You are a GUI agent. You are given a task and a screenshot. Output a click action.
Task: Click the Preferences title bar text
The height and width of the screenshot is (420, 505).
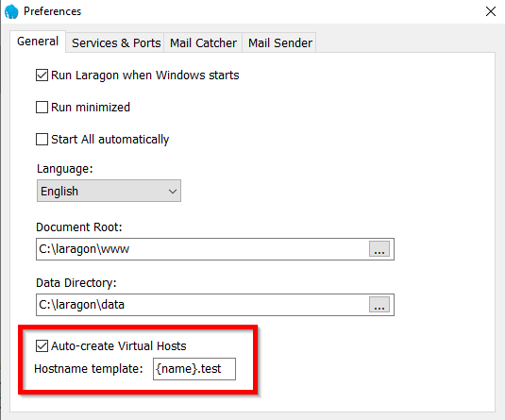pyautogui.click(x=53, y=11)
